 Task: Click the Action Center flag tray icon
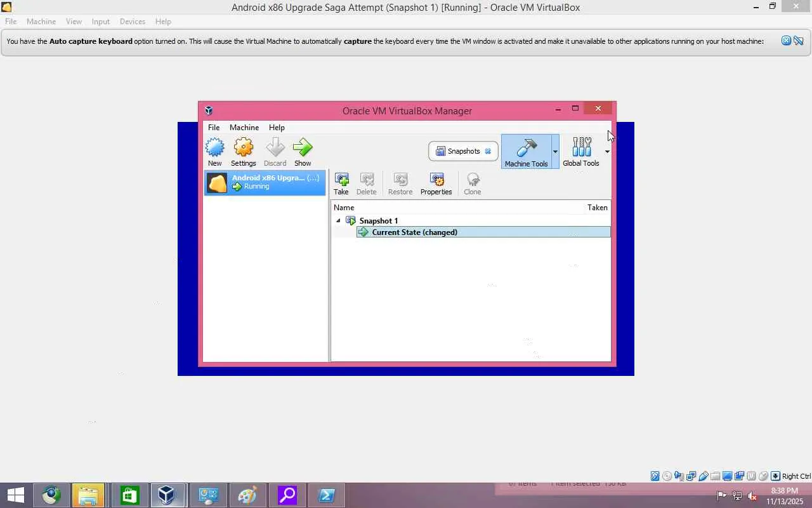pyautogui.click(x=722, y=496)
